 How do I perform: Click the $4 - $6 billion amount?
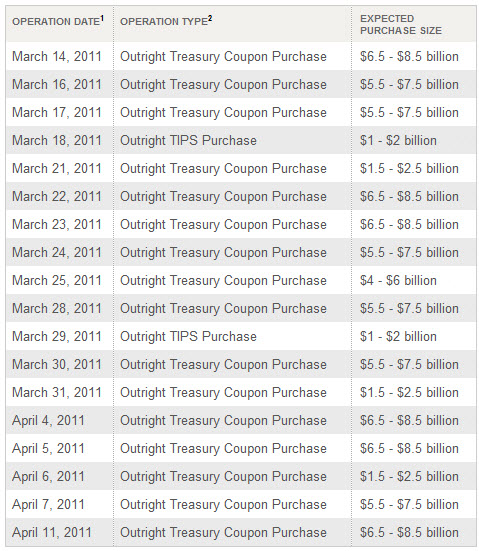[x=398, y=280]
